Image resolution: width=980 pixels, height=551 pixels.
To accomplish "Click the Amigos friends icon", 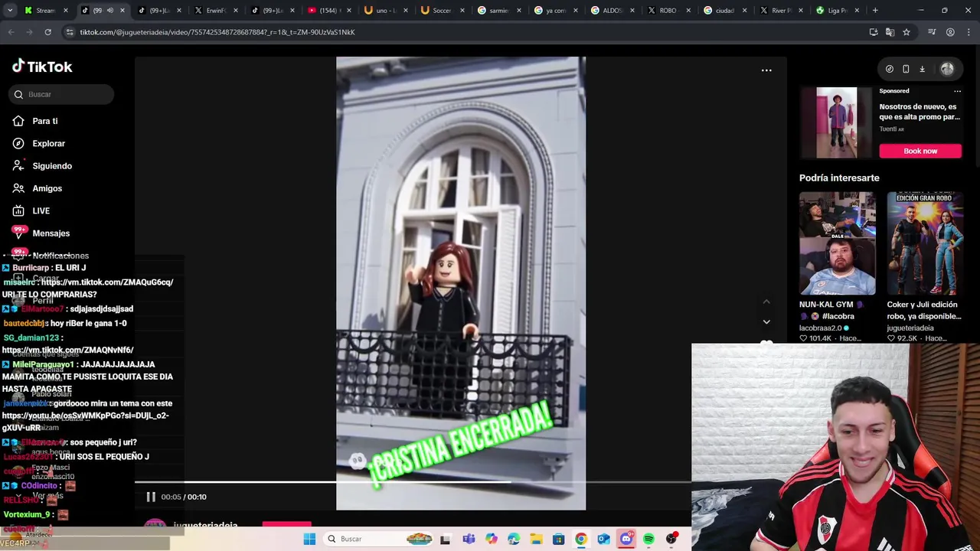I will click(18, 188).
